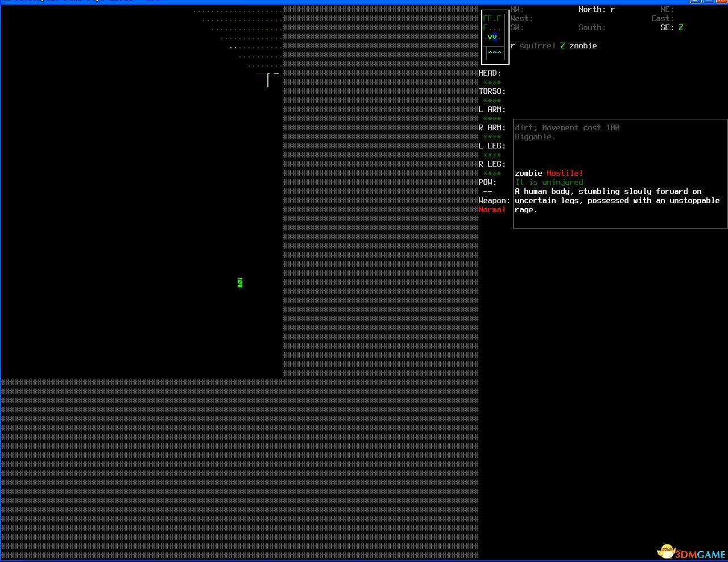Click the red 'Hostile!' attitude text

click(565, 173)
